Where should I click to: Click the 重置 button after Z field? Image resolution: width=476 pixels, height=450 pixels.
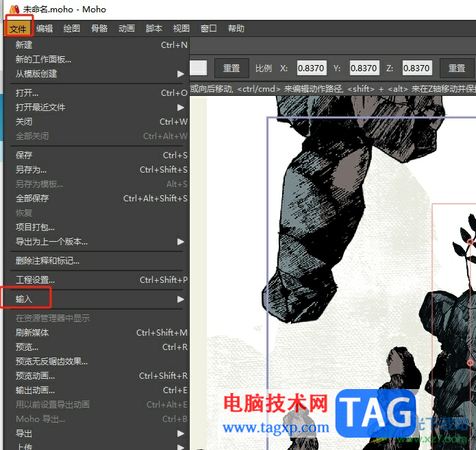click(x=457, y=68)
